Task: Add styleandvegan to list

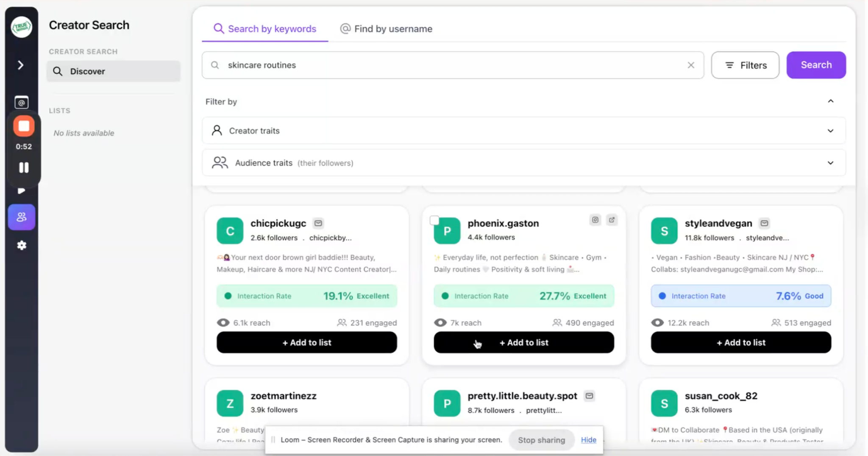Action: point(741,342)
